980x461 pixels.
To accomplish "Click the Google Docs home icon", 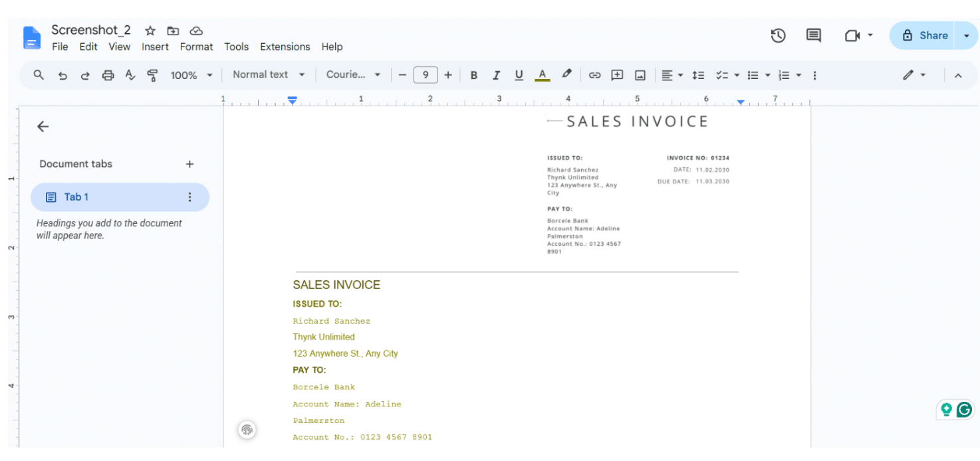I will point(32,38).
